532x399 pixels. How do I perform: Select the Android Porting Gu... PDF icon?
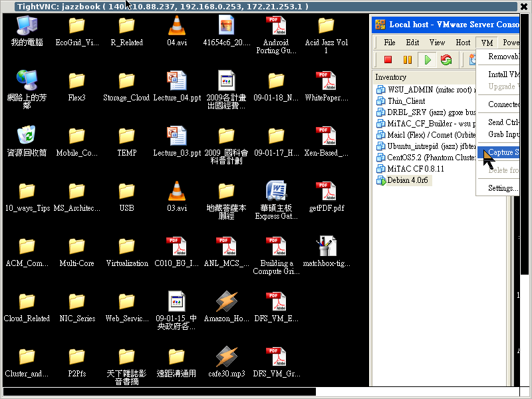tap(276, 35)
